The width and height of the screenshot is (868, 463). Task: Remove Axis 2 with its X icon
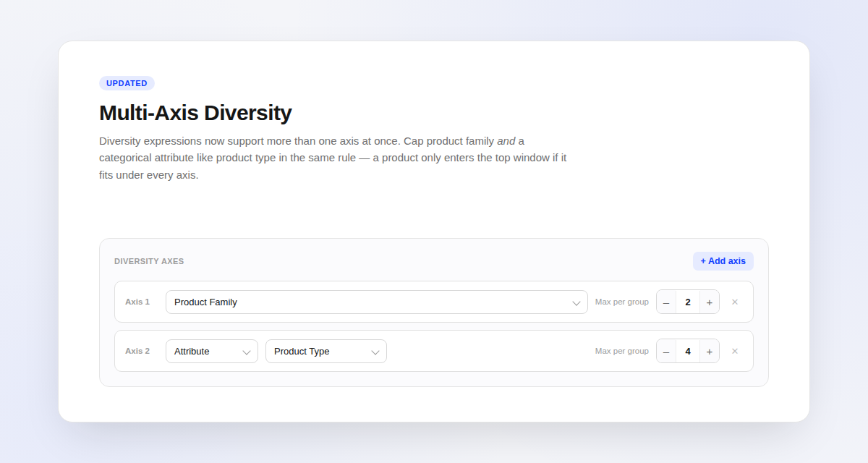[x=735, y=352]
